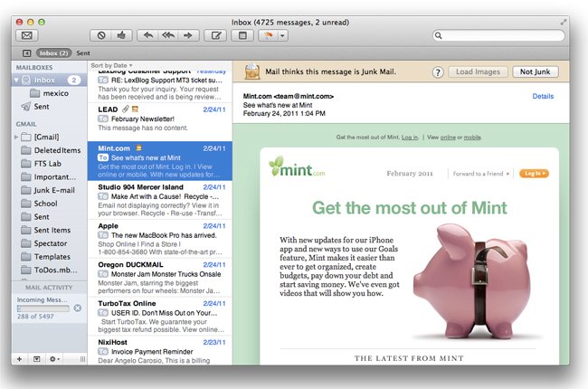This screenshot has height=389, width=588.
Task: Click the junk mail bag icon in banner
Action: click(252, 71)
